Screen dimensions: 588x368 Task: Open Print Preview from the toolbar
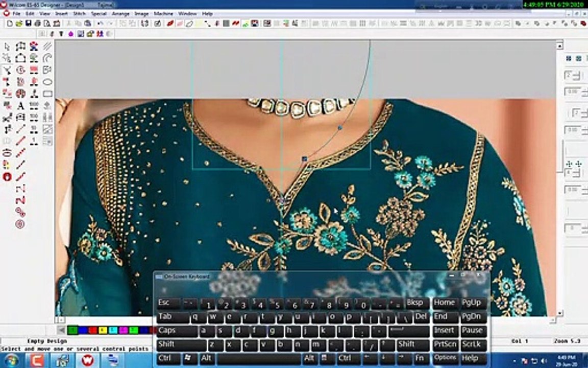point(47,24)
